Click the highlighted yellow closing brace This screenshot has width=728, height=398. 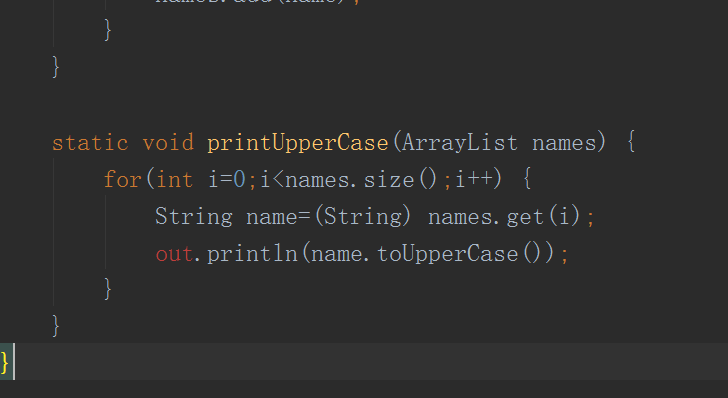click(5, 362)
